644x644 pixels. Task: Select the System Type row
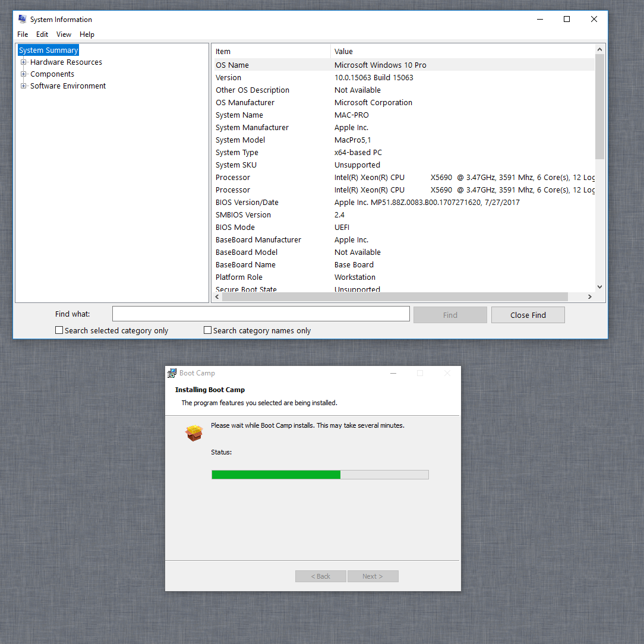click(x=403, y=152)
